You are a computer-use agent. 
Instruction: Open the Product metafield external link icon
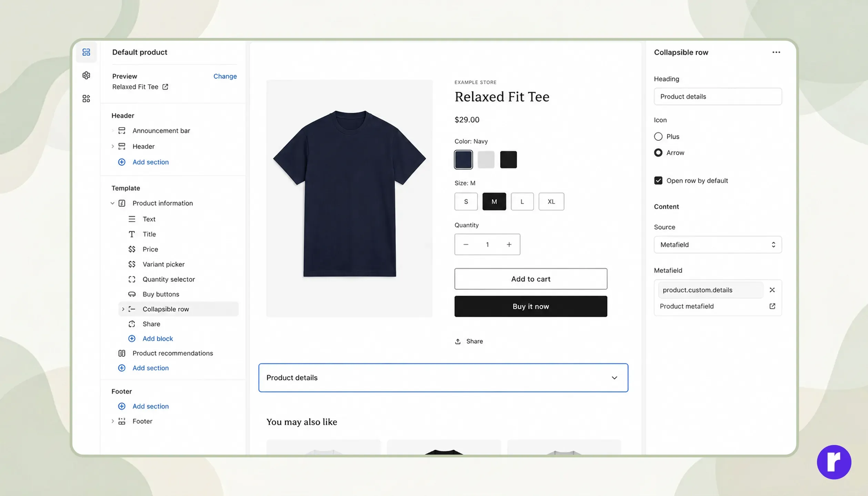tap(772, 306)
